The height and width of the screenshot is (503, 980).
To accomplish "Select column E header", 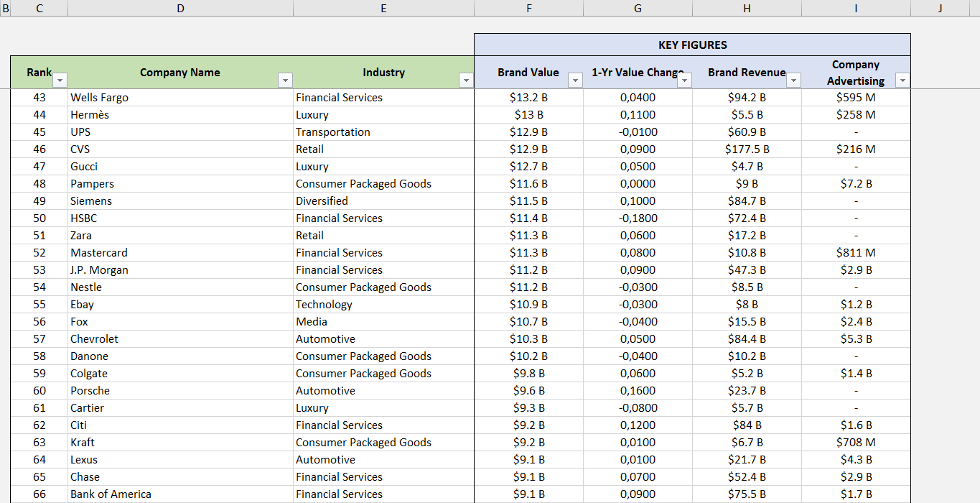I will (x=383, y=8).
